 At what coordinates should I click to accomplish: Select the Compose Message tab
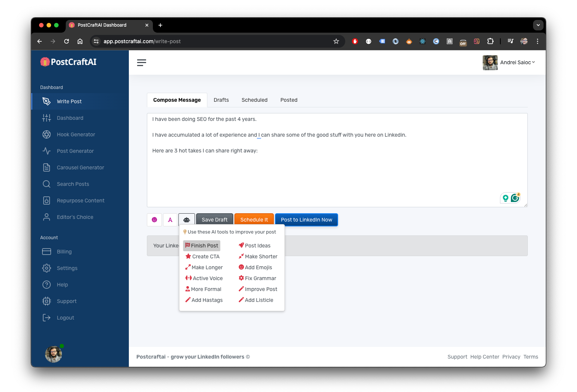pyautogui.click(x=177, y=100)
